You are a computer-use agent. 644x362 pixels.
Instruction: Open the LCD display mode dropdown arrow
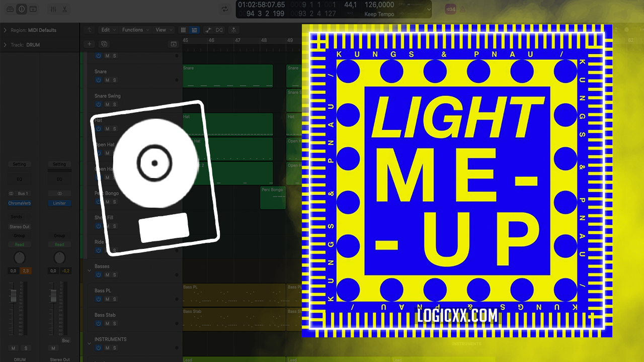pos(428,9)
